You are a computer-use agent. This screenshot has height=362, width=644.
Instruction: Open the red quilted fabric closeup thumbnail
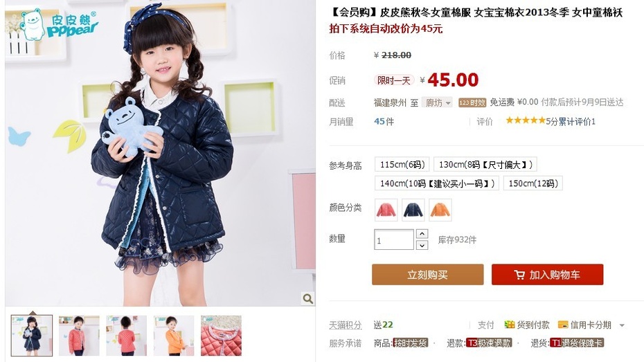tap(221, 336)
